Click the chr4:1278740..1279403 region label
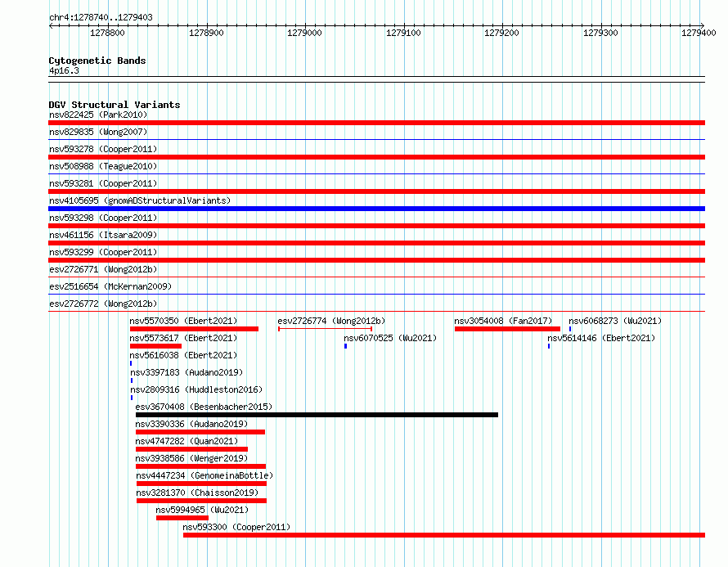Screen dimensions: 728x567 point(101,18)
